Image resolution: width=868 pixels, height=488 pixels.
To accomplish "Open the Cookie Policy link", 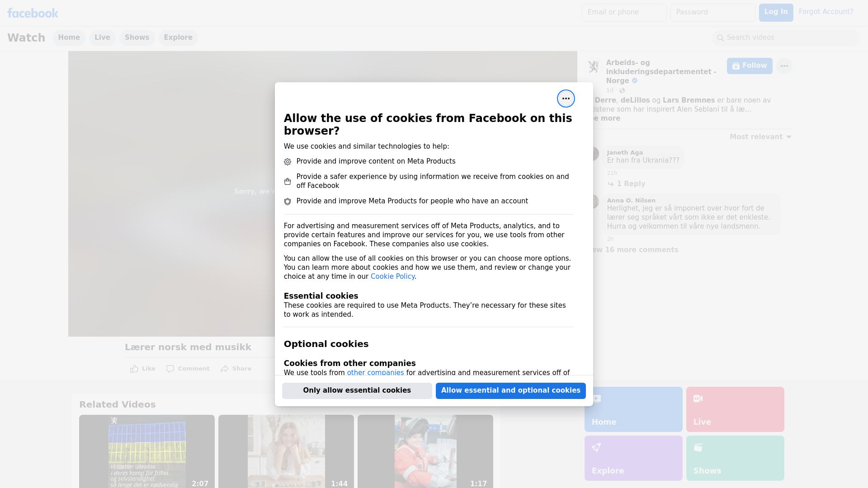I will point(392,277).
